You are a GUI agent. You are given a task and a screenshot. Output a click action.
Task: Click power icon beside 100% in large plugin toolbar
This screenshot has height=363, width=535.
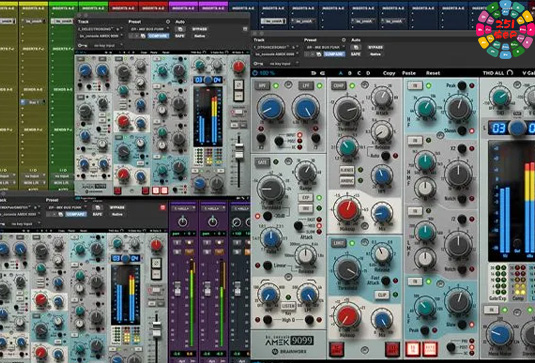click(255, 73)
